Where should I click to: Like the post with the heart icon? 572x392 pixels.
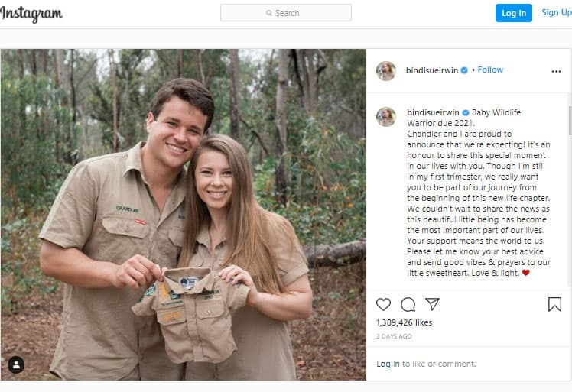383,304
